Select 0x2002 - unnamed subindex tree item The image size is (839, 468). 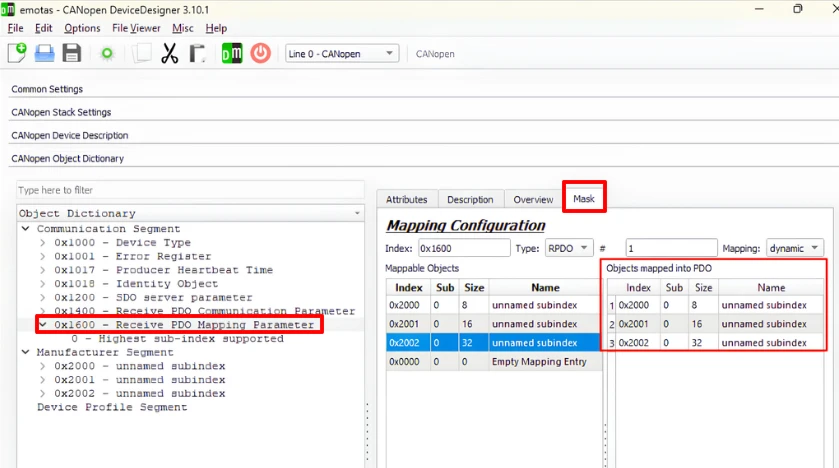tap(140, 394)
